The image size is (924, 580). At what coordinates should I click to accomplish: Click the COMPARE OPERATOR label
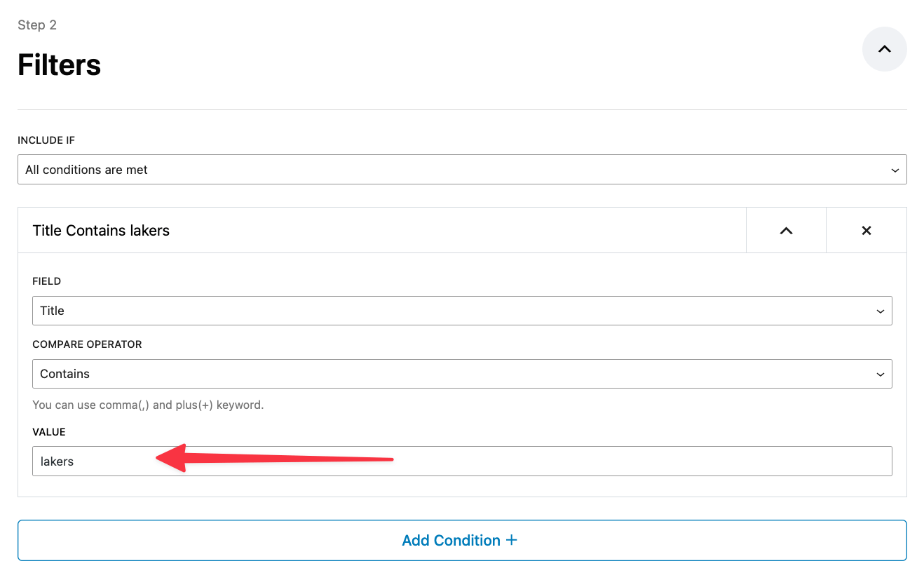87,344
